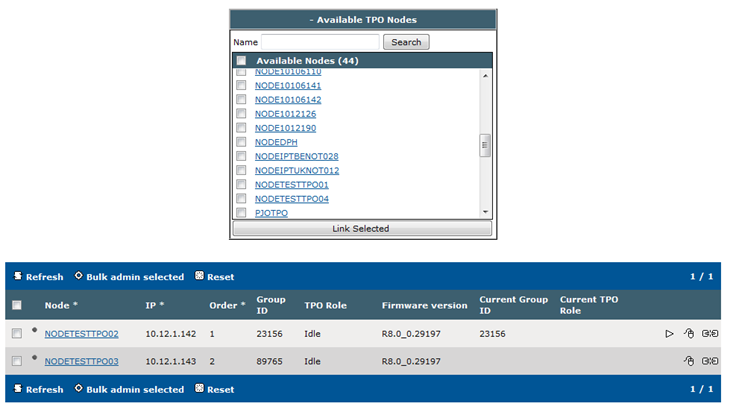
Task: Sort by the Node column header
Action: pyautogui.click(x=61, y=305)
